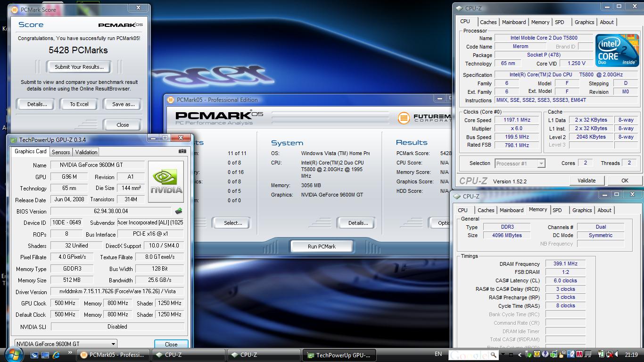Click Close in PCMark Score window
The width and height of the screenshot is (644, 362).
coord(123,125)
